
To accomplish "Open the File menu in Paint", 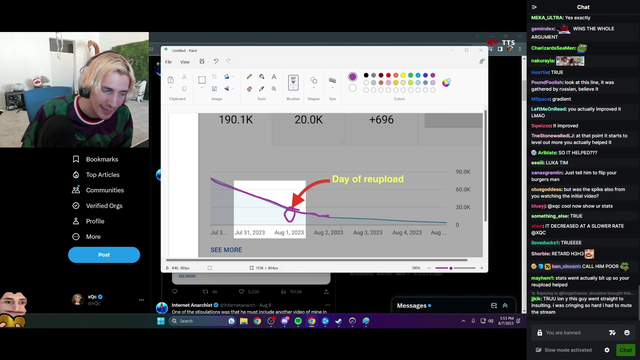I will 168,62.
